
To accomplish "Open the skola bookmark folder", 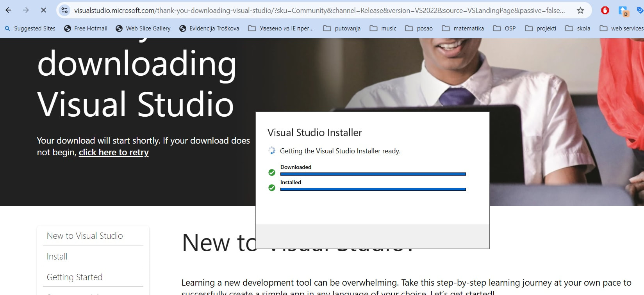I will pos(578,28).
